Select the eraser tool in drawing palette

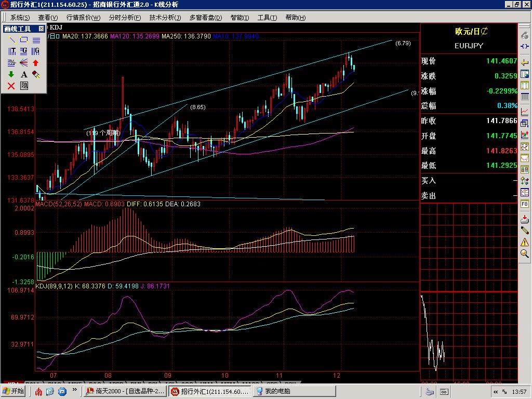[36, 74]
